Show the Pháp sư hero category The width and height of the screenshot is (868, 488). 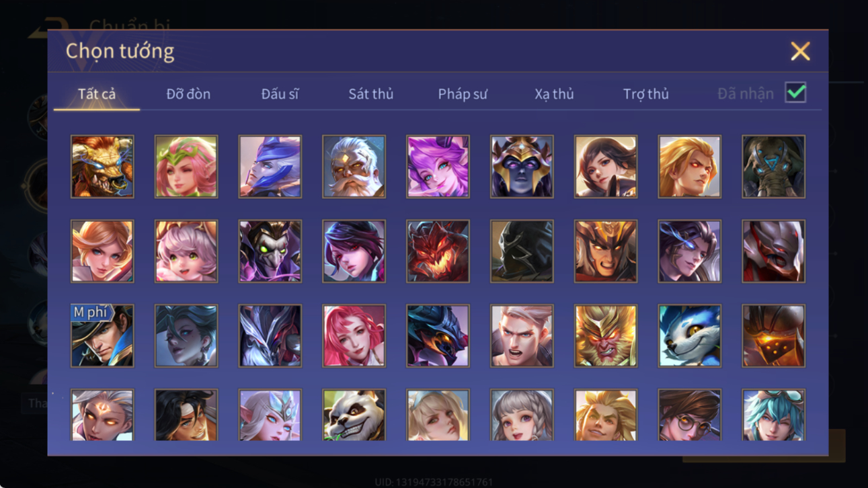(x=463, y=94)
